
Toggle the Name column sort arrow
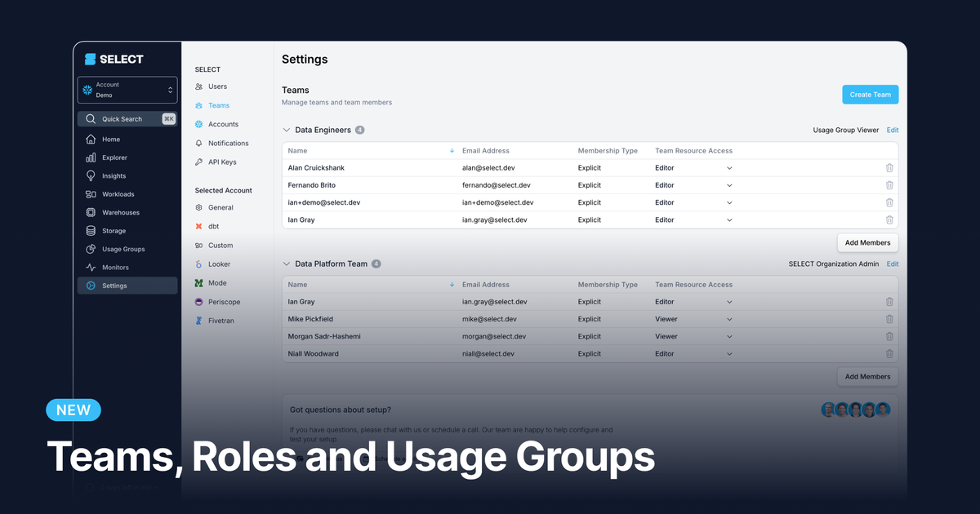coord(452,150)
